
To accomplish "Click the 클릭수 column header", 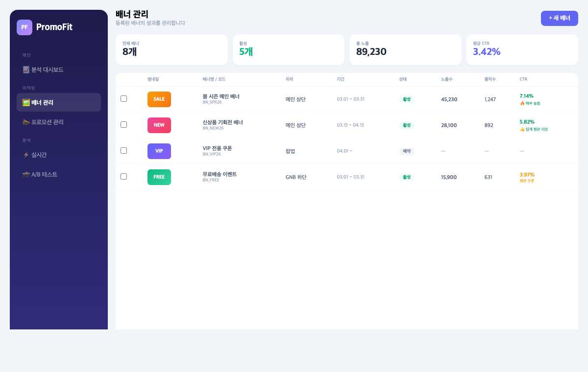I will (490, 79).
